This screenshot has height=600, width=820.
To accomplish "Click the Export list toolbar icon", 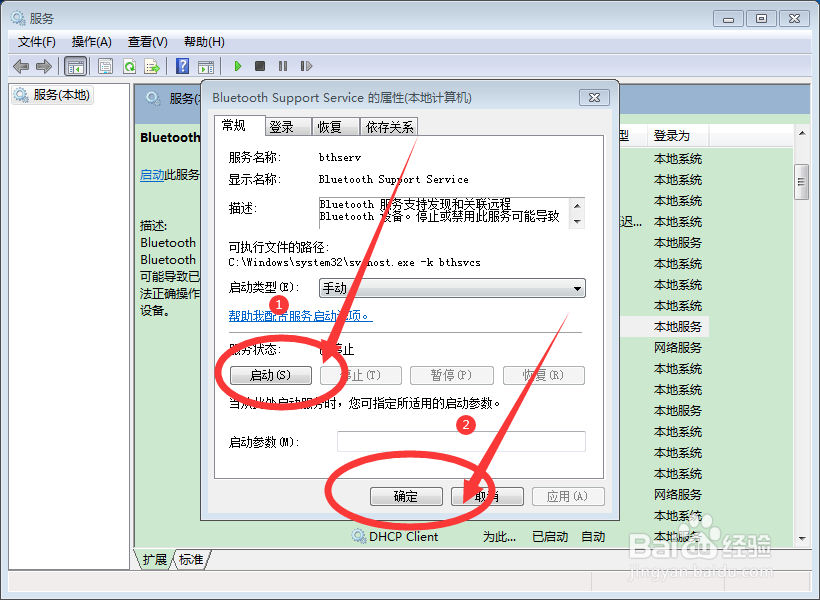I will coord(152,66).
